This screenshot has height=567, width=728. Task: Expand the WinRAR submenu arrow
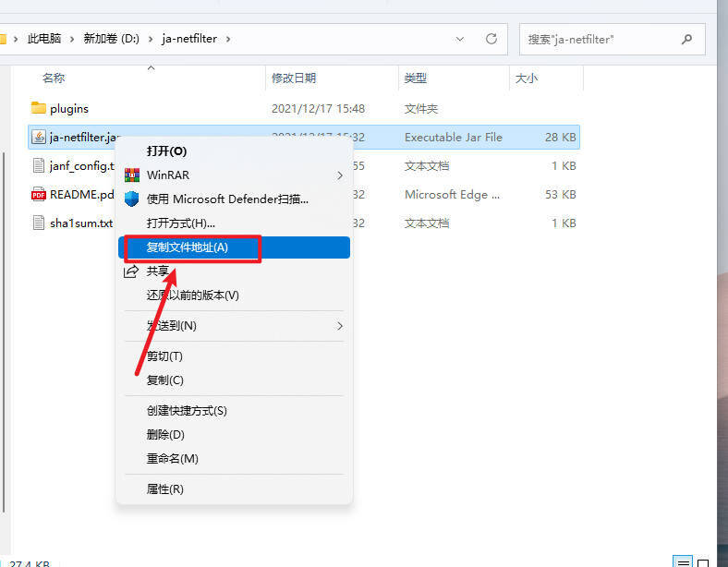click(x=339, y=175)
